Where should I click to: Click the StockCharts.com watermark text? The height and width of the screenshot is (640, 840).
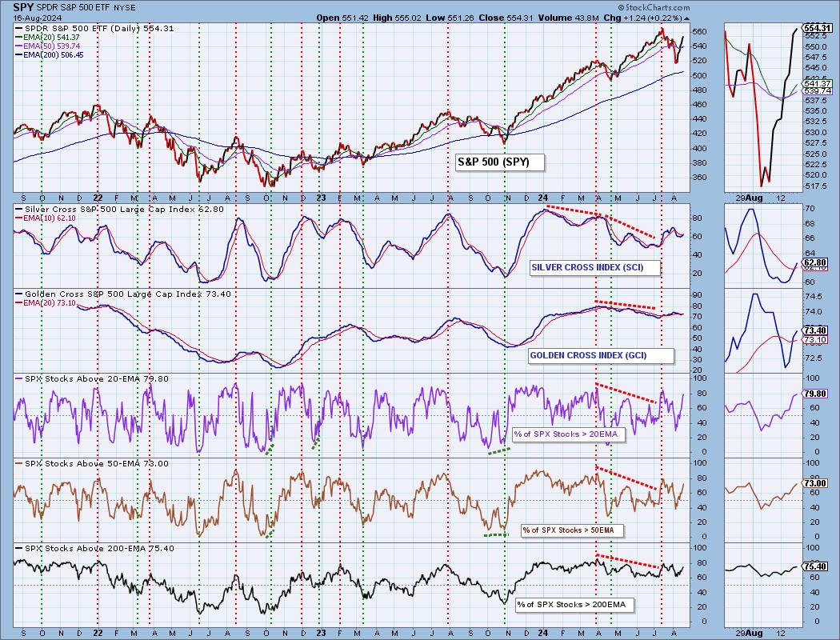coord(654,7)
